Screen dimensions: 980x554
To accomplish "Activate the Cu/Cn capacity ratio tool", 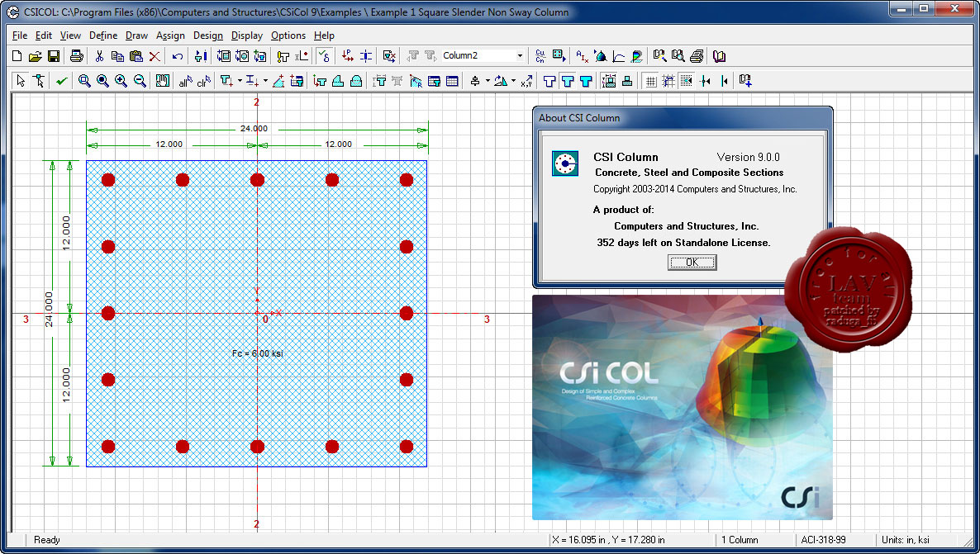I will [540, 55].
